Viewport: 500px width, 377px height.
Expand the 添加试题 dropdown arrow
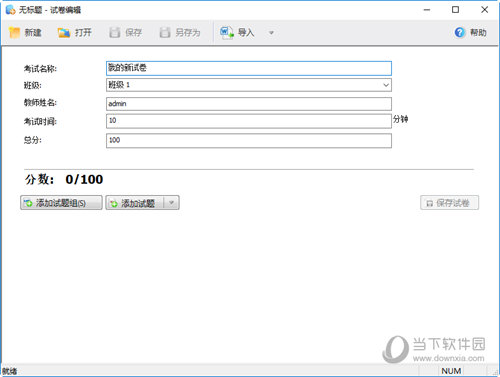coord(172,203)
